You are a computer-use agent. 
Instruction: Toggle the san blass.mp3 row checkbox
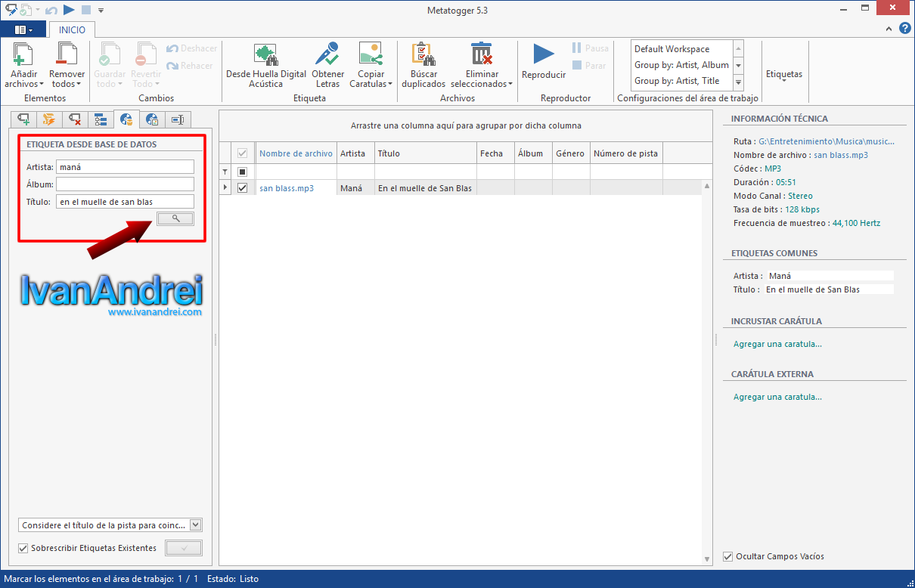pyautogui.click(x=243, y=188)
